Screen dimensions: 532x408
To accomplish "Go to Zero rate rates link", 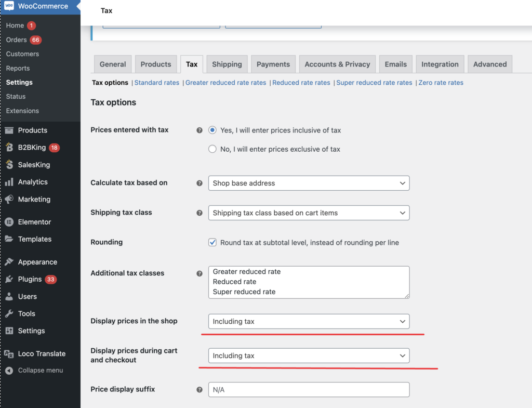I will click(441, 83).
